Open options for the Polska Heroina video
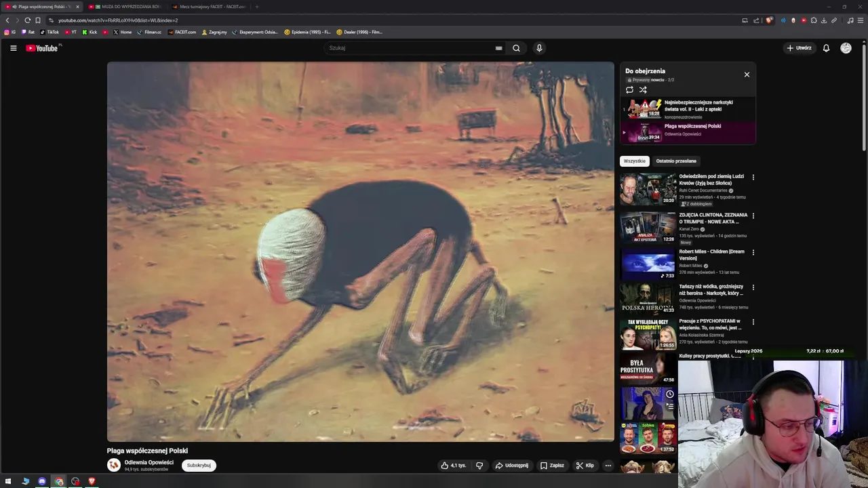The height and width of the screenshot is (488, 868). pyautogui.click(x=753, y=287)
